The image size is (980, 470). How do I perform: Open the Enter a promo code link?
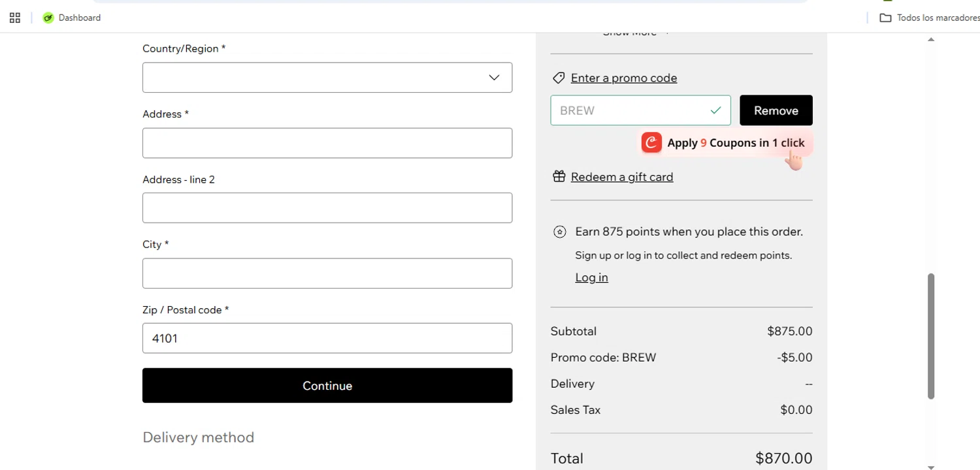tap(624, 78)
